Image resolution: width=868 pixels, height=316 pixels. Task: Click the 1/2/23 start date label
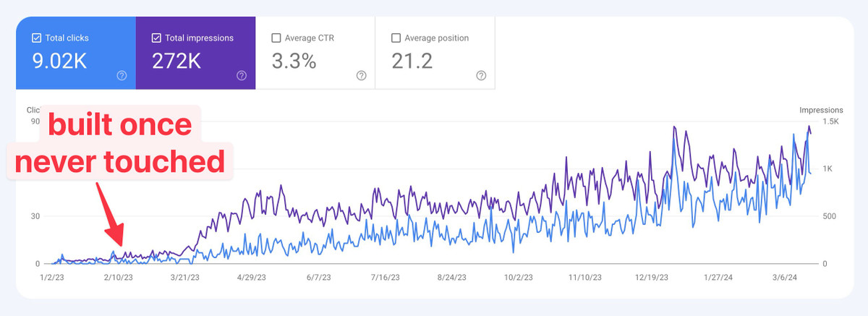[52, 277]
